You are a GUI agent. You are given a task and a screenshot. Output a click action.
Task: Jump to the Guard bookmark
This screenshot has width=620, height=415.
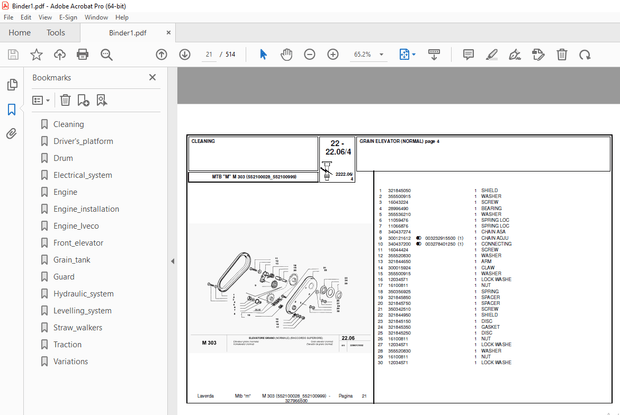tap(64, 277)
